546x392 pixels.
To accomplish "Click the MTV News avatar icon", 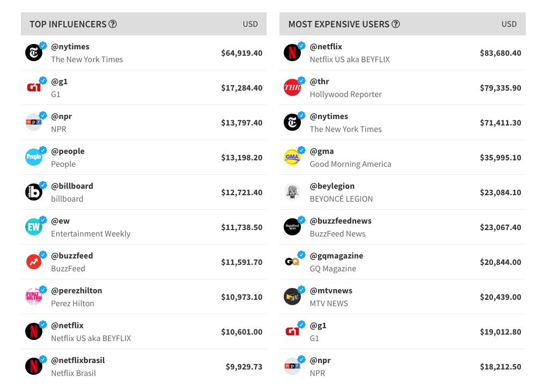I will tap(292, 297).
